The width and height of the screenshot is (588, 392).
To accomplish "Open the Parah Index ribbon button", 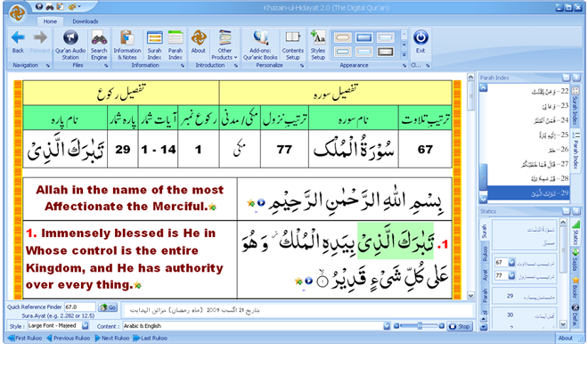I will 176,45.
